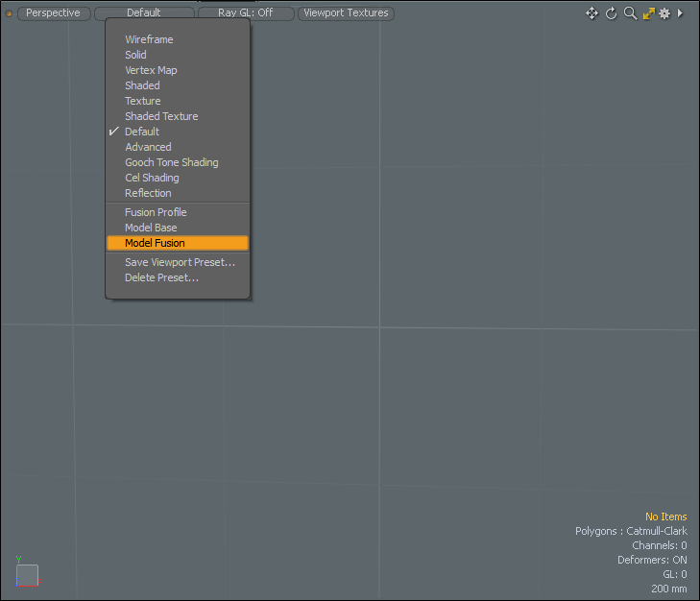Click the pan view move icon
Screen dimensions: 700x601
tap(591, 13)
